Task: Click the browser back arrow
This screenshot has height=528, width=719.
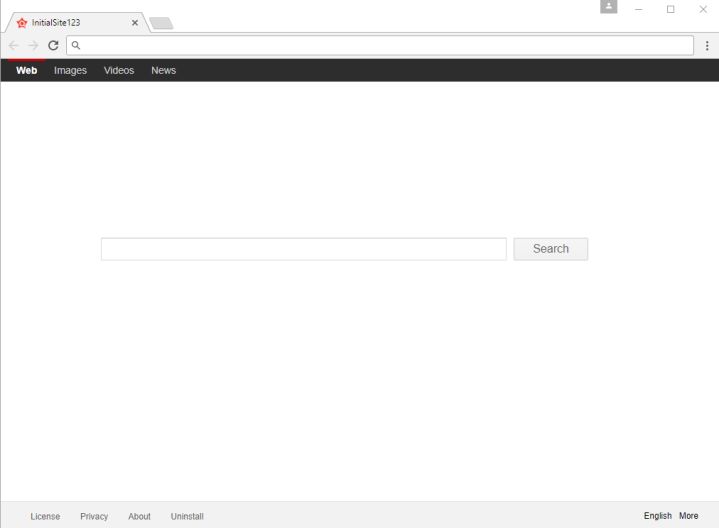Action: [13, 45]
